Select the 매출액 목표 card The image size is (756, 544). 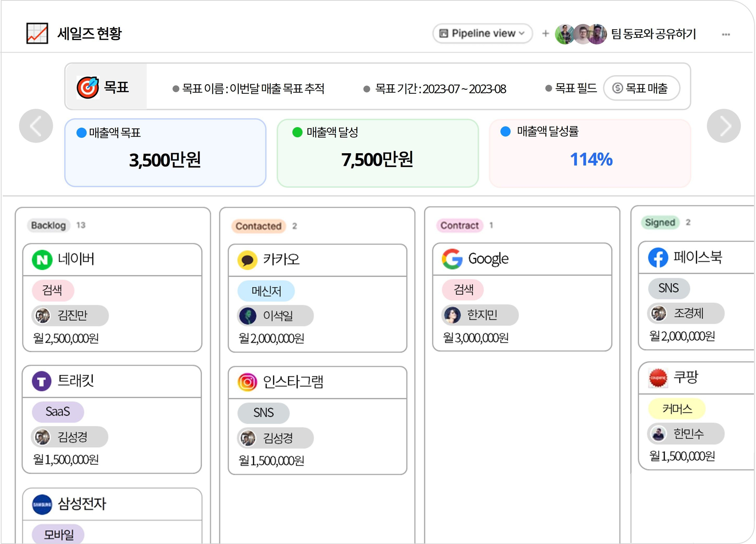pos(165,152)
